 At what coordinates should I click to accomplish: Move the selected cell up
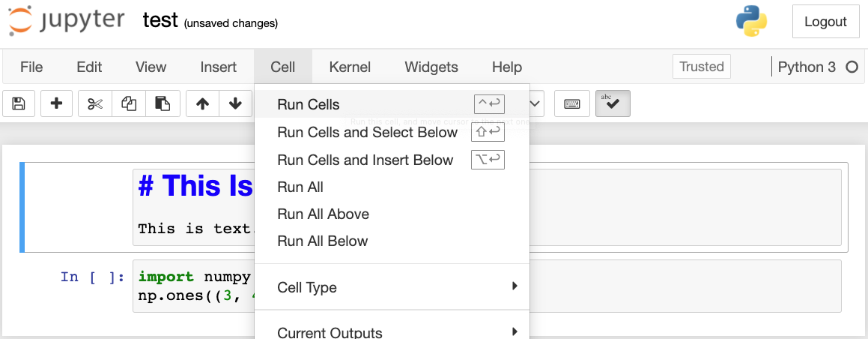202,104
